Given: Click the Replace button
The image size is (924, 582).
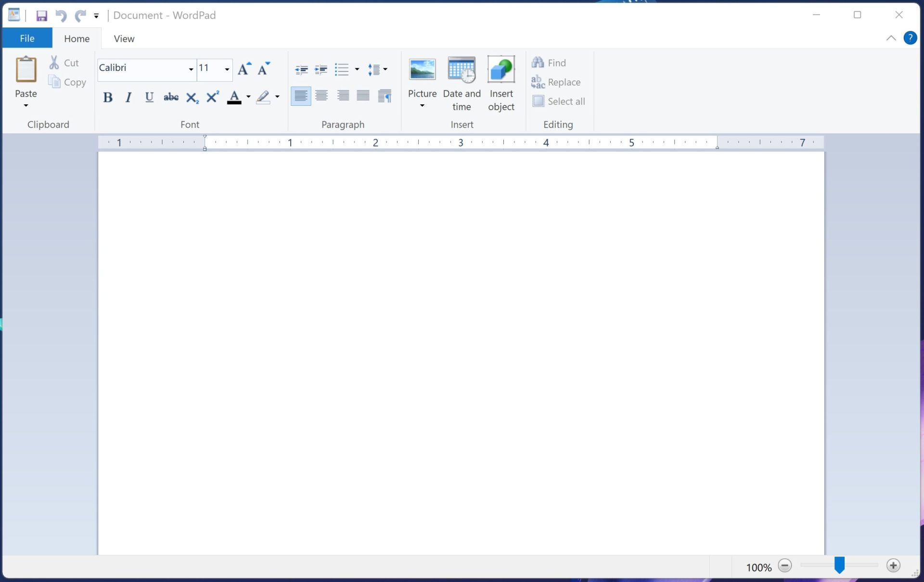Looking at the screenshot, I should coord(563,82).
